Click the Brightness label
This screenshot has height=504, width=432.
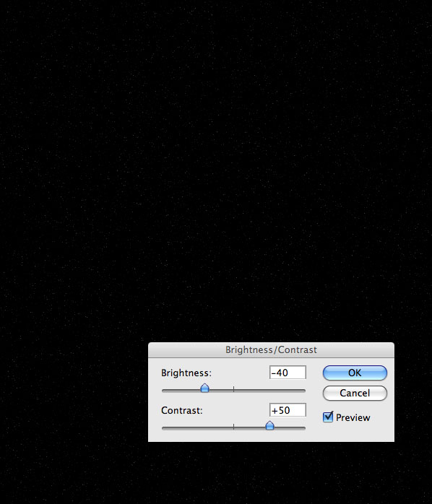pyautogui.click(x=186, y=373)
